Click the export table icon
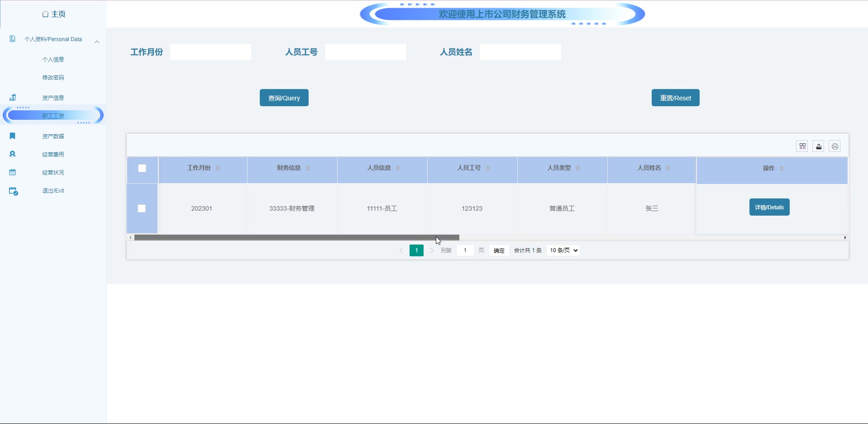Viewport: 868px width, 424px height. coord(818,146)
